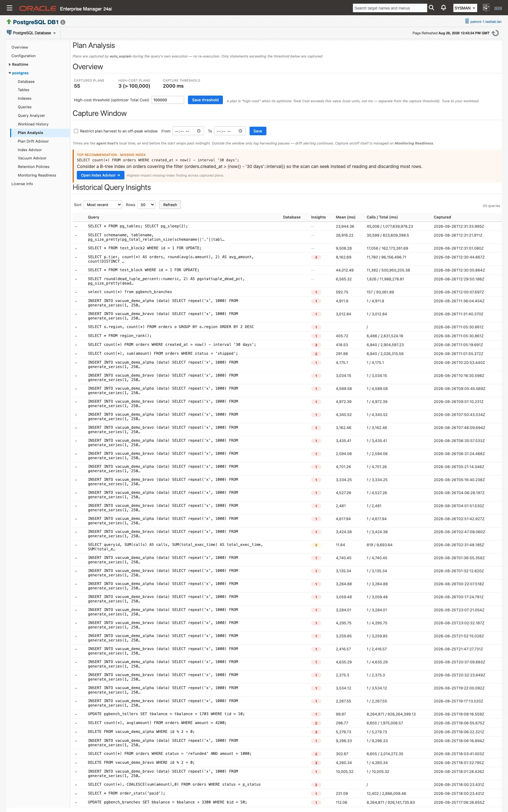Click Save in the Capture Window section
508x812 pixels.
(258, 131)
